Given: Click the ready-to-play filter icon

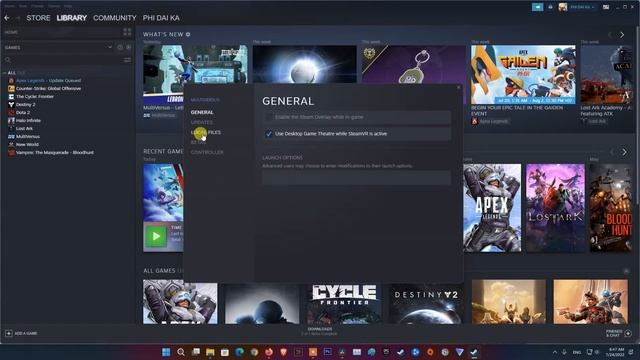Looking at the screenshot, I should pyautogui.click(x=129, y=47).
